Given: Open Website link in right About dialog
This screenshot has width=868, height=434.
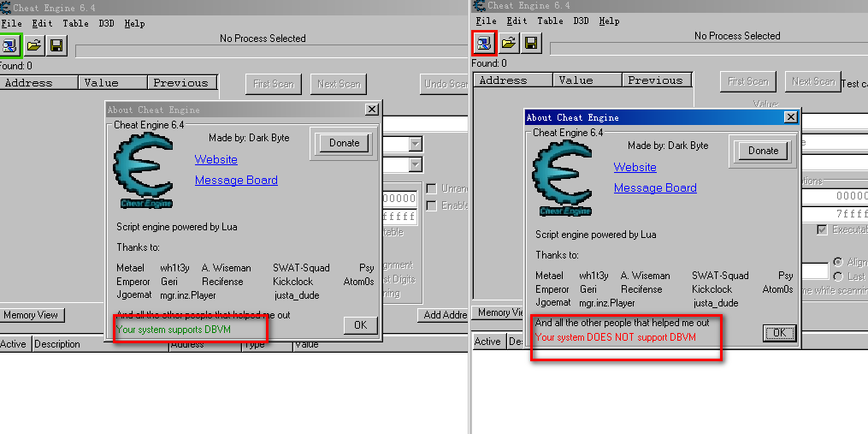Looking at the screenshot, I should 635,168.
